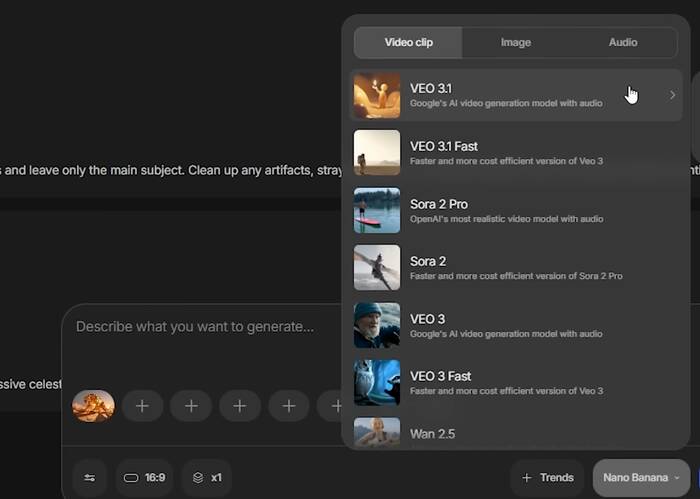Choose the VEO 3 model
This screenshot has width=700, height=499.
pyautogui.click(x=516, y=325)
